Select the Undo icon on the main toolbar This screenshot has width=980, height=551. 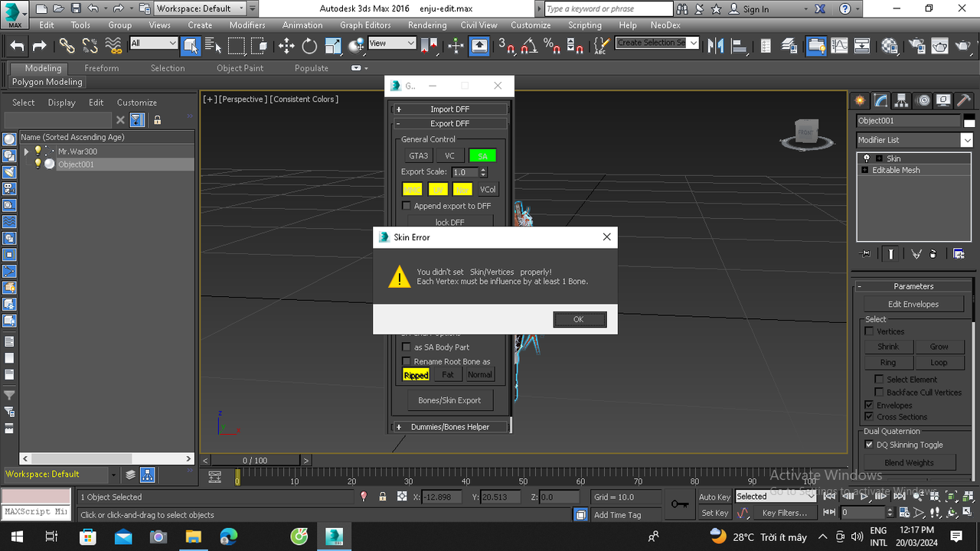(x=16, y=46)
